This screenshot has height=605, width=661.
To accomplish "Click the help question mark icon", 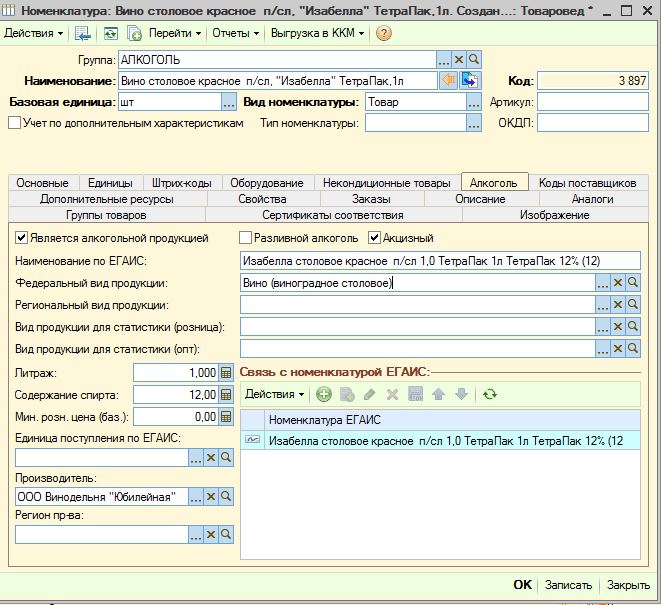I will (383, 33).
